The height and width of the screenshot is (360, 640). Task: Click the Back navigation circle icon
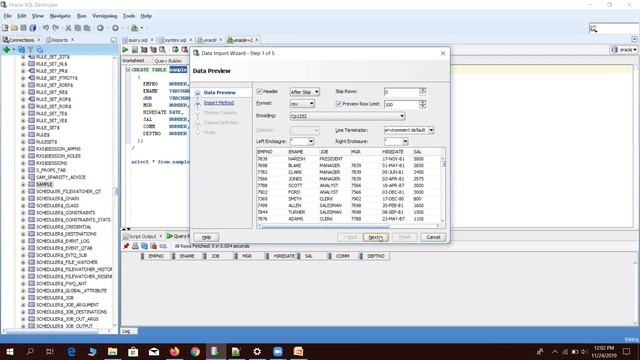click(100, 28)
